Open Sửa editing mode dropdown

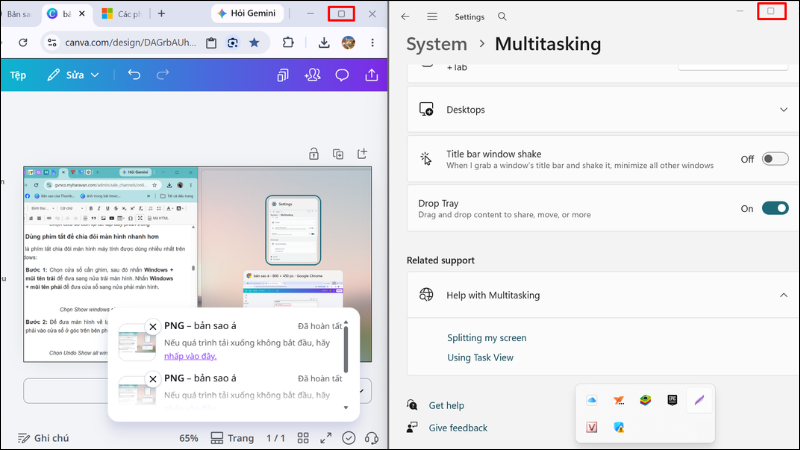(73, 75)
